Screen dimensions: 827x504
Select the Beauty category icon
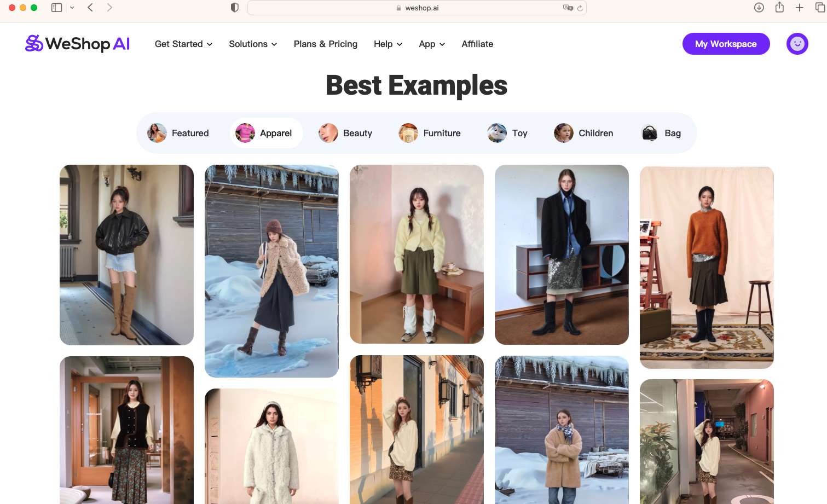327,132
